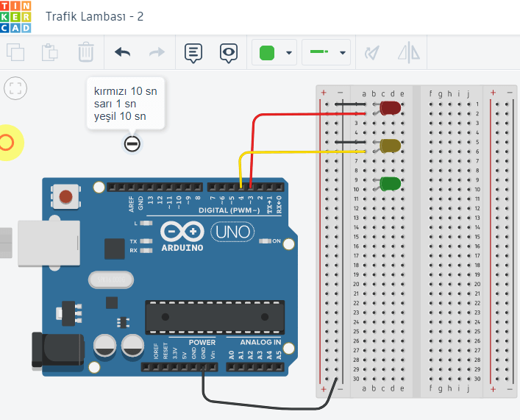Zoom to fit the circuit view
The image size is (520, 420).
pyautogui.click(x=15, y=89)
